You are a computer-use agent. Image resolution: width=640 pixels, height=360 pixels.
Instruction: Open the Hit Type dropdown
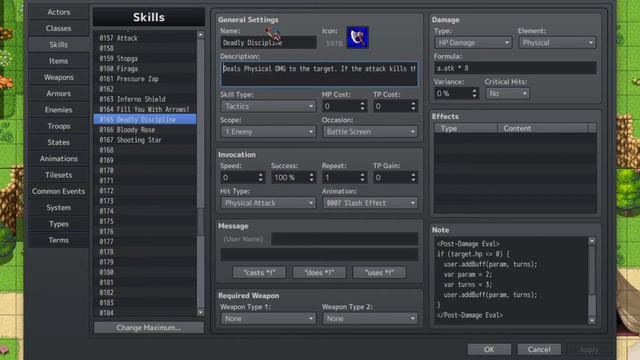click(268, 203)
